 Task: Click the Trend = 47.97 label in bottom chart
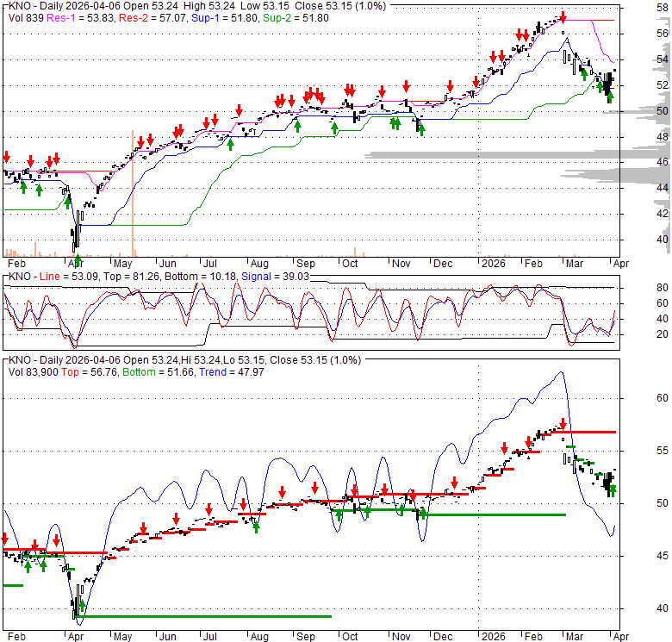pyautogui.click(x=226, y=371)
